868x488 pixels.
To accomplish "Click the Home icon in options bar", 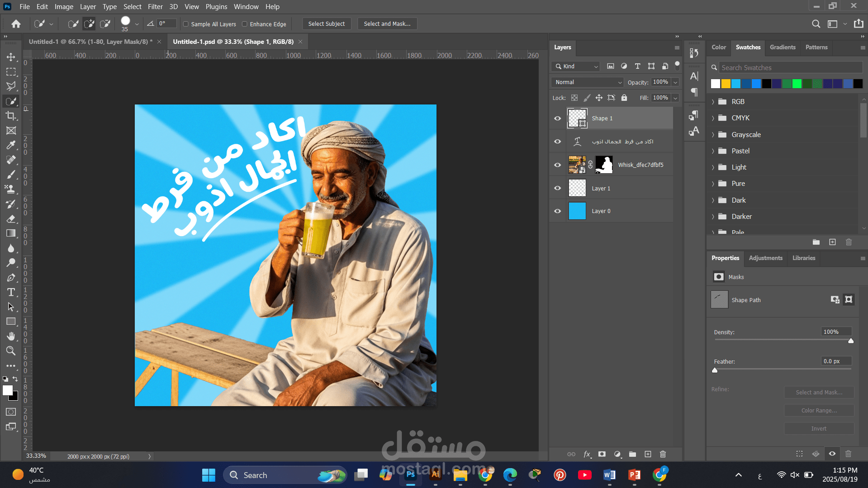I will pos(16,24).
